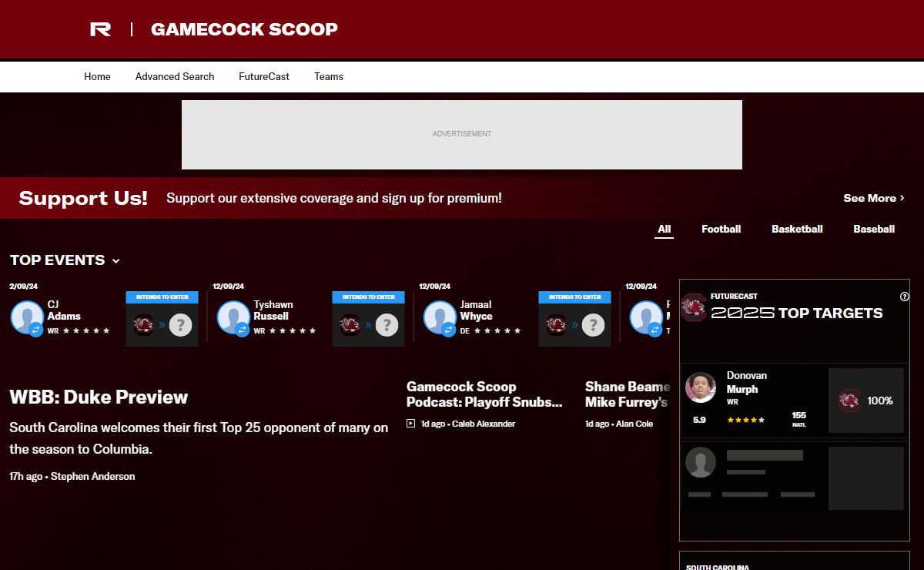Open WBB: Duke Preview article

99,397
